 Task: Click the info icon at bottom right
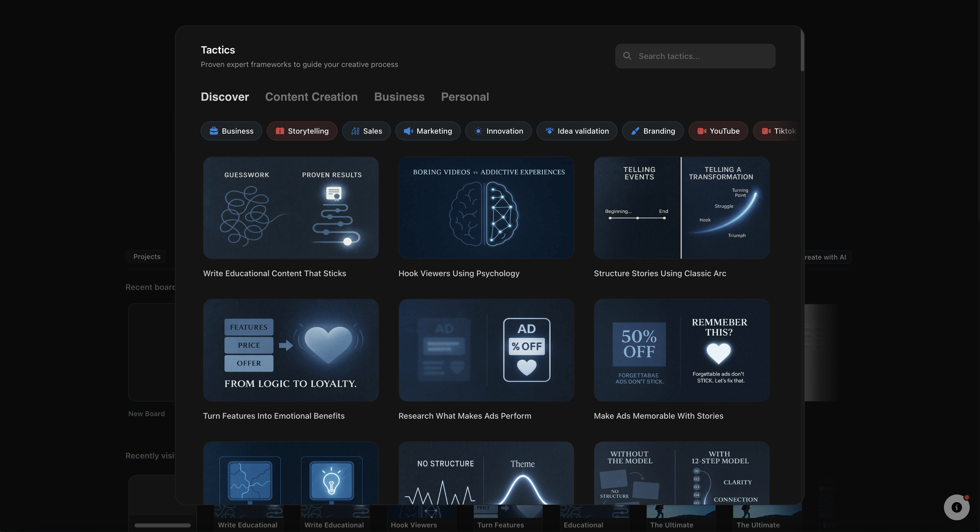[957, 507]
